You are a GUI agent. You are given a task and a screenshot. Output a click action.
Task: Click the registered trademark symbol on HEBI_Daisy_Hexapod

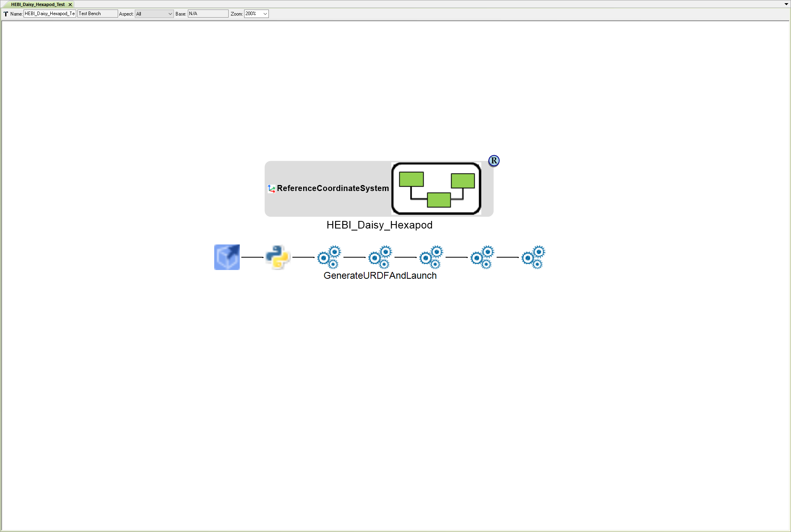coord(494,160)
